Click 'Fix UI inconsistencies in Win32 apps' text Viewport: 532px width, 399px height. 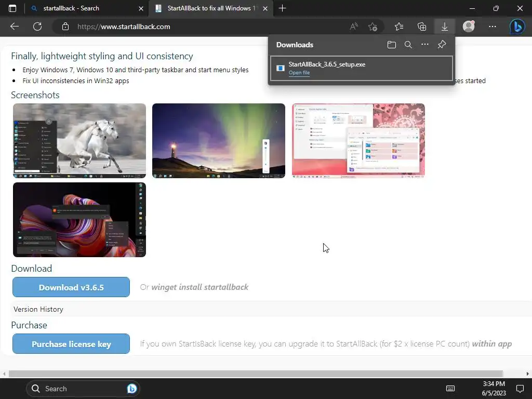click(76, 81)
